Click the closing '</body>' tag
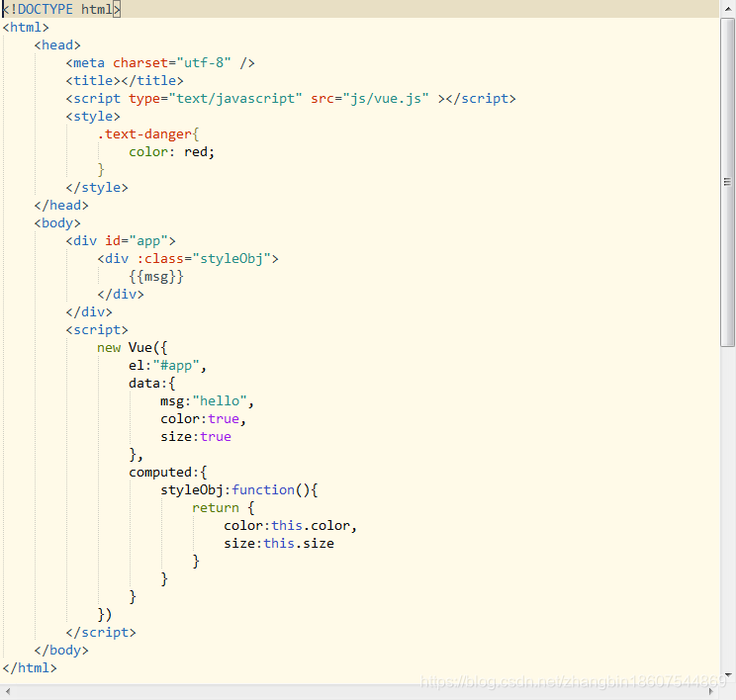Image resolution: width=736 pixels, height=700 pixels. click(x=61, y=651)
